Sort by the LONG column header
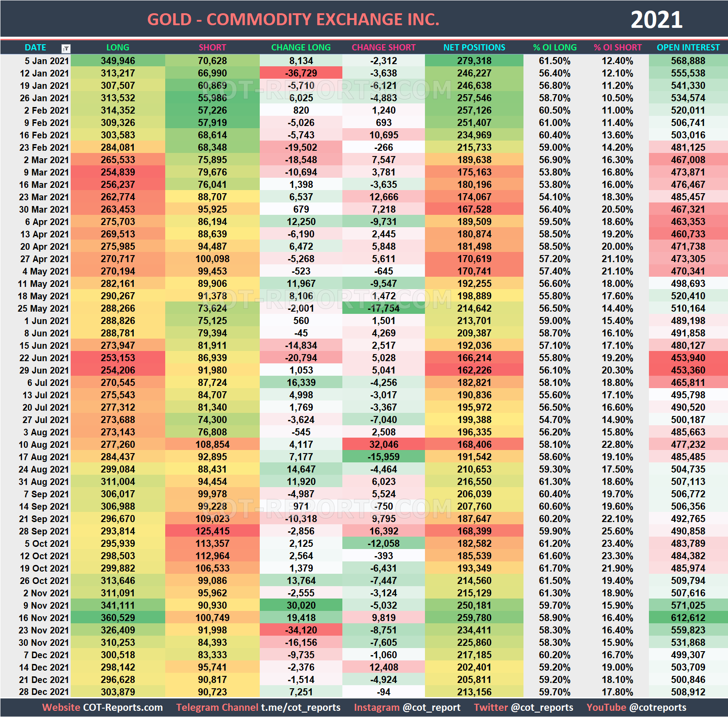 (118, 47)
